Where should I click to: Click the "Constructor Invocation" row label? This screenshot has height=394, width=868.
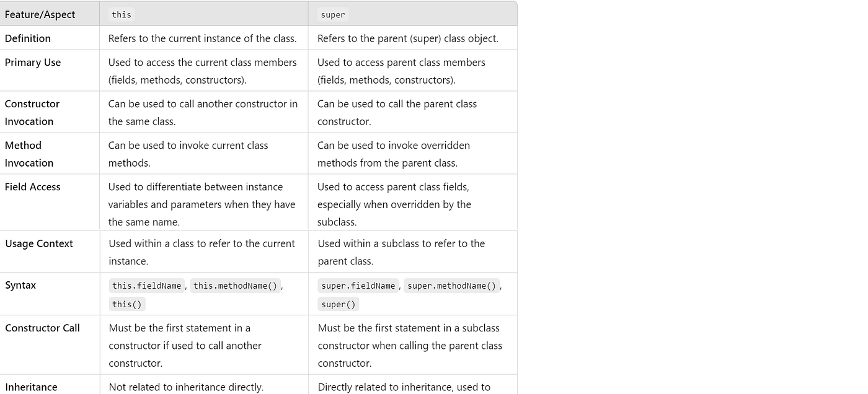[x=32, y=113]
